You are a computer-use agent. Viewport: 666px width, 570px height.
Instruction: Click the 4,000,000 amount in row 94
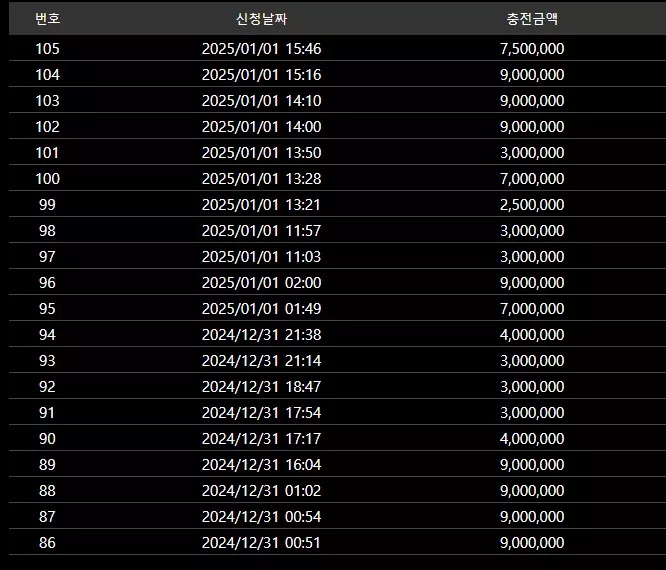tap(532, 335)
